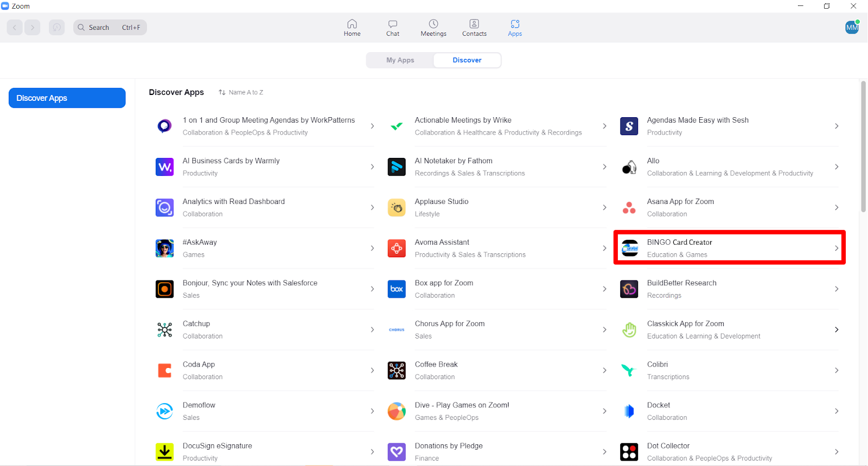Go to the Home tab

[352, 28]
